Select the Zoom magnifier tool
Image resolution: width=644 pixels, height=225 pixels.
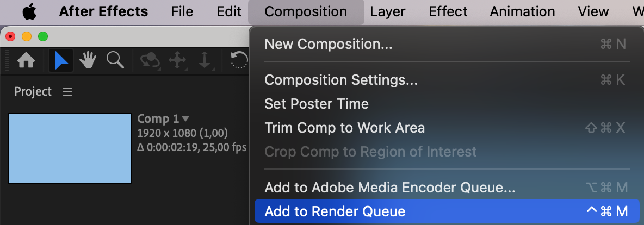coord(115,61)
